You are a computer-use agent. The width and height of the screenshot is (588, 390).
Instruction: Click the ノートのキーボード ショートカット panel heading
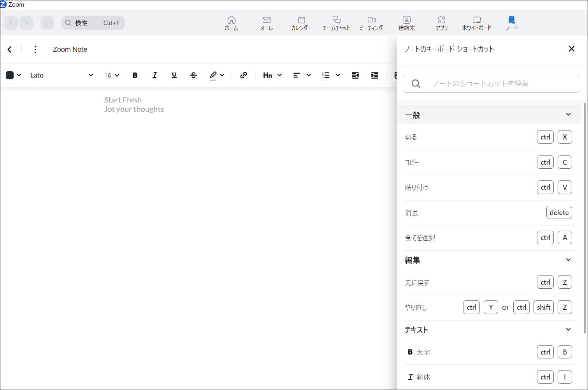coord(449,49)
